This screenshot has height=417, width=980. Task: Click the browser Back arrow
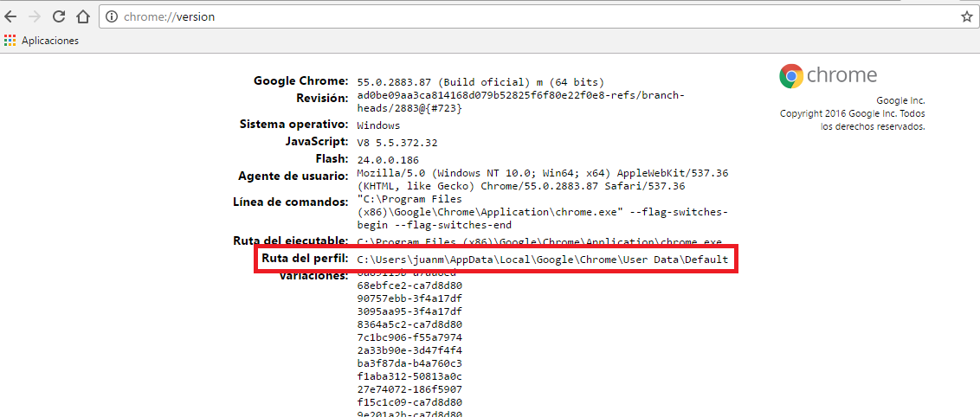point(10,16)
